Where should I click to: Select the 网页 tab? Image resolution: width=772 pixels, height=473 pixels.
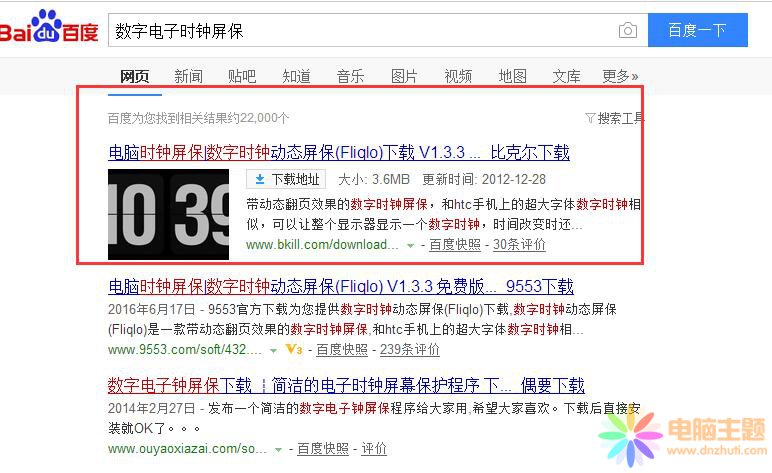click(134, 76)
